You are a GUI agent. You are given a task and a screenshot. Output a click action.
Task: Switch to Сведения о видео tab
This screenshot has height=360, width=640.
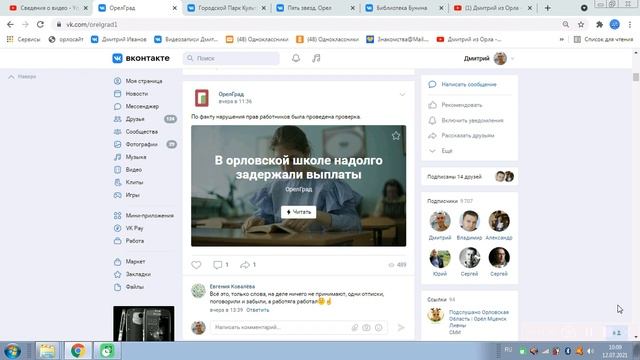(49, 8)
